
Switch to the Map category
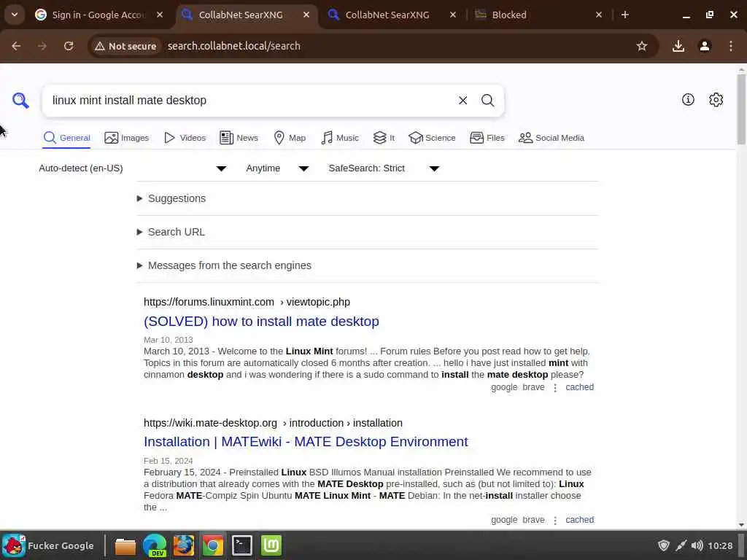pyautogui.click(x=290, y=138)
